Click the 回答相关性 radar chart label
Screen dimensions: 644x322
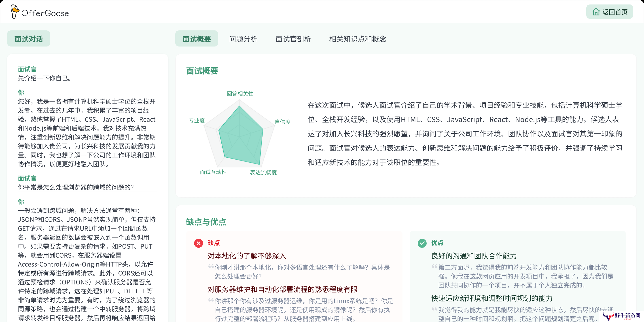tap(240, 94)
